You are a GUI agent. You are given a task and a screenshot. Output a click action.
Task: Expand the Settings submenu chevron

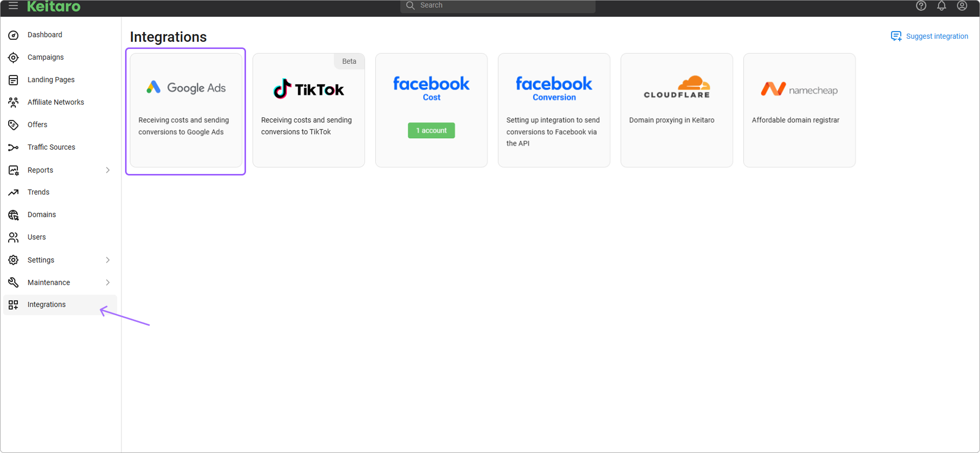(x=108, y=260)
